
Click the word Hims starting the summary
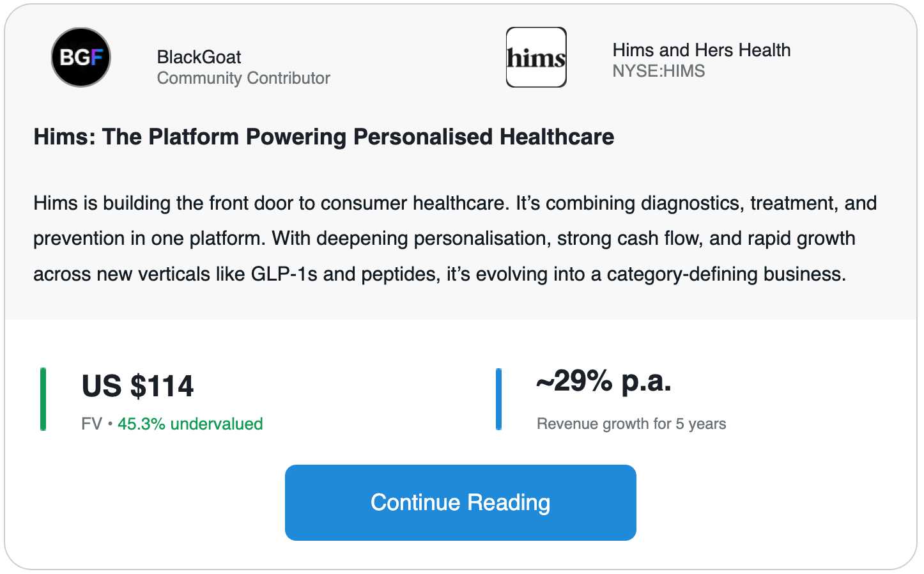click(x=56, y=203)
